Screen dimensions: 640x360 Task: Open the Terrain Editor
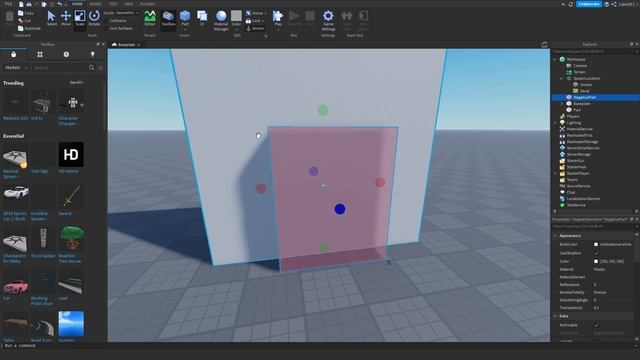click(150, 18)
